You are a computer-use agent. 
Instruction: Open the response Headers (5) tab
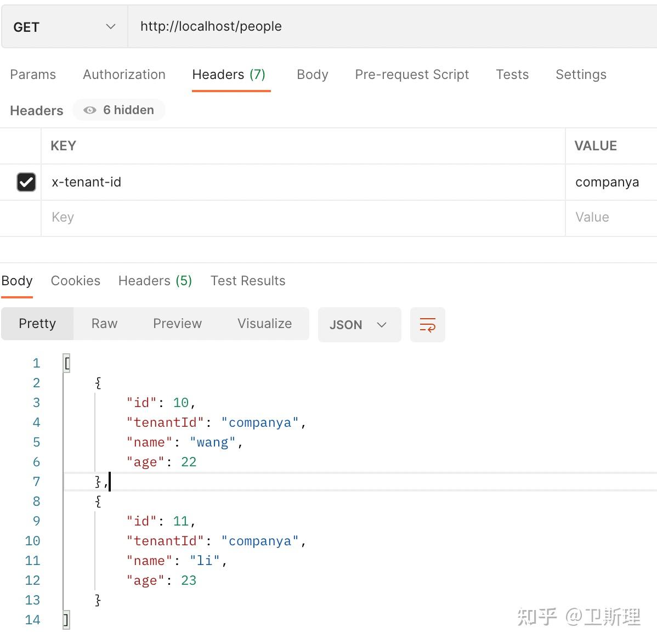click(155, 281)
